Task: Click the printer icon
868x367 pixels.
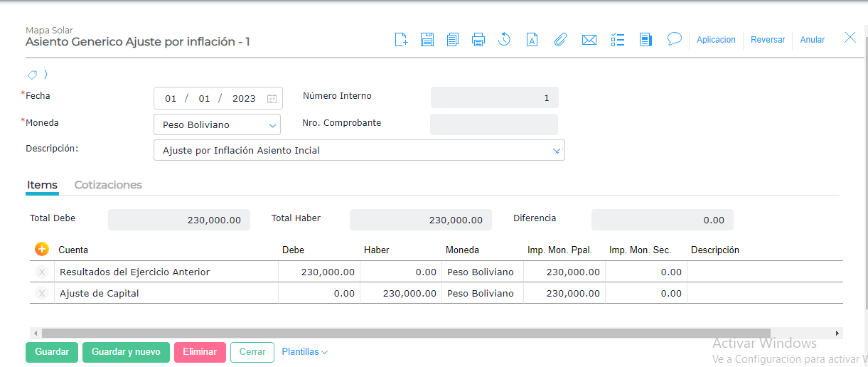Action: pyautogui.click(x=478, y=40)
